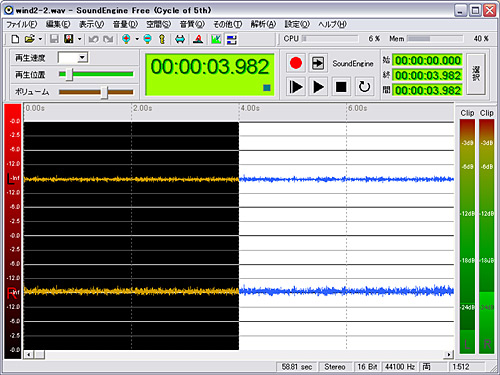Click the SoundEngine title bar app icon
This screenshot has height=375, width=500.
(9, 10)
